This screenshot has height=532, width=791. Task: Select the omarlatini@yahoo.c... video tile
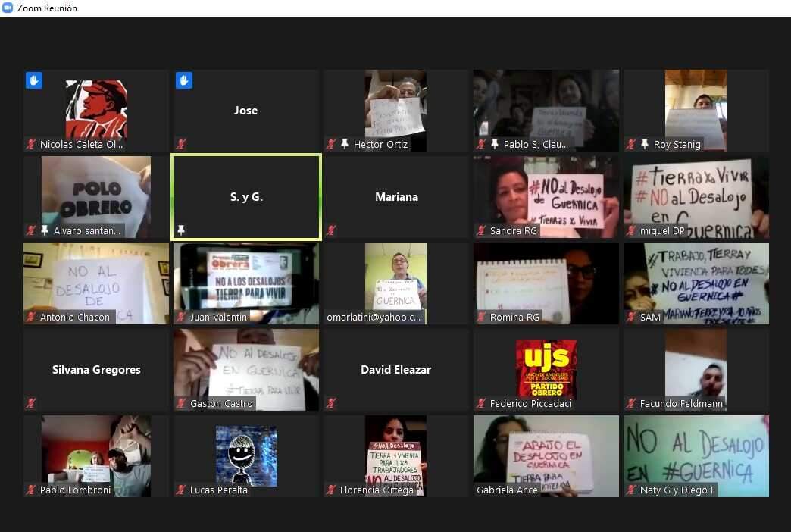(396, 283)
